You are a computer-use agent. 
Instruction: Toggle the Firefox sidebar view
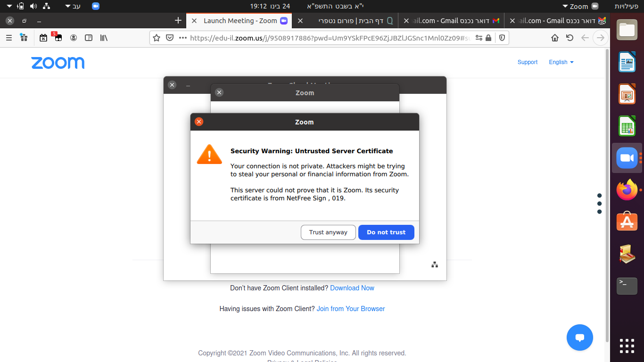pos(89,38)
